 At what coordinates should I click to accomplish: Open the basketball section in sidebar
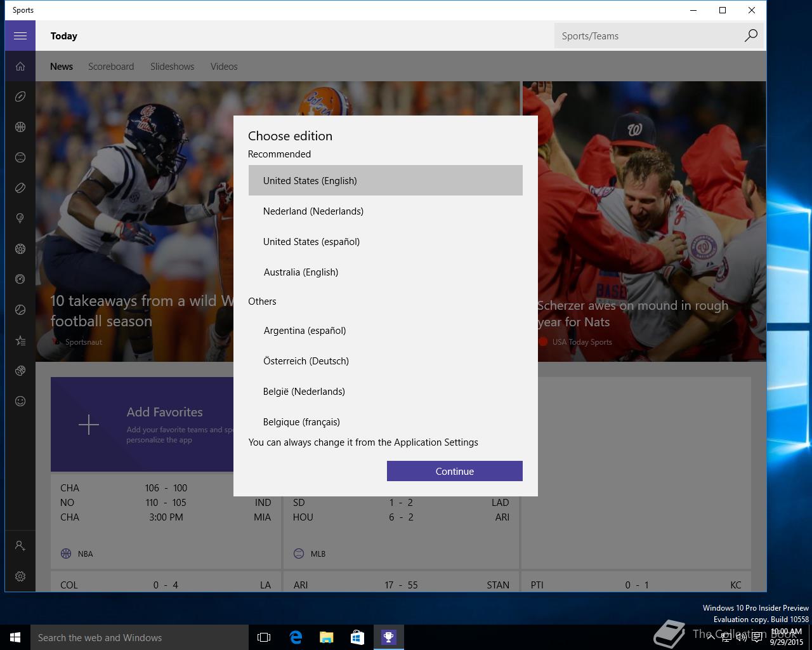tap(20, 127)
